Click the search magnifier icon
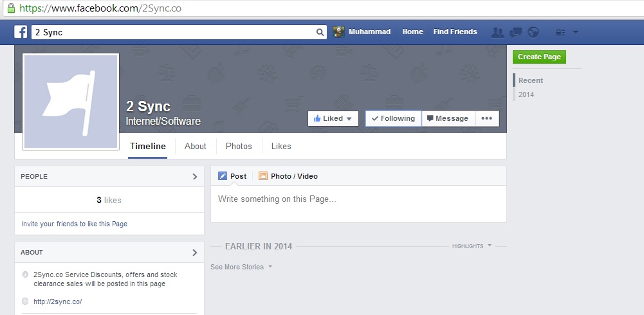This screenshot has height=315, width=644. pyautogui.click(x=320, y=32)
